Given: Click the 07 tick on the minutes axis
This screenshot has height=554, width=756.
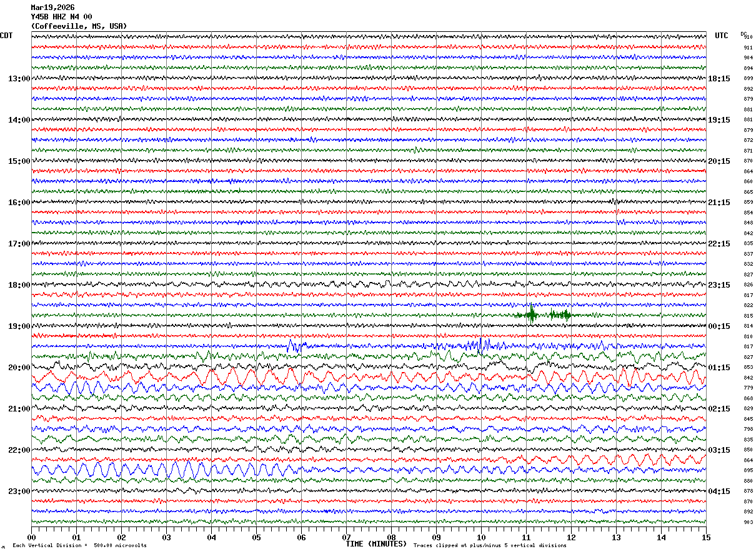Looking at the screenshot, I should pyautogui.click(x=346, y=537).
